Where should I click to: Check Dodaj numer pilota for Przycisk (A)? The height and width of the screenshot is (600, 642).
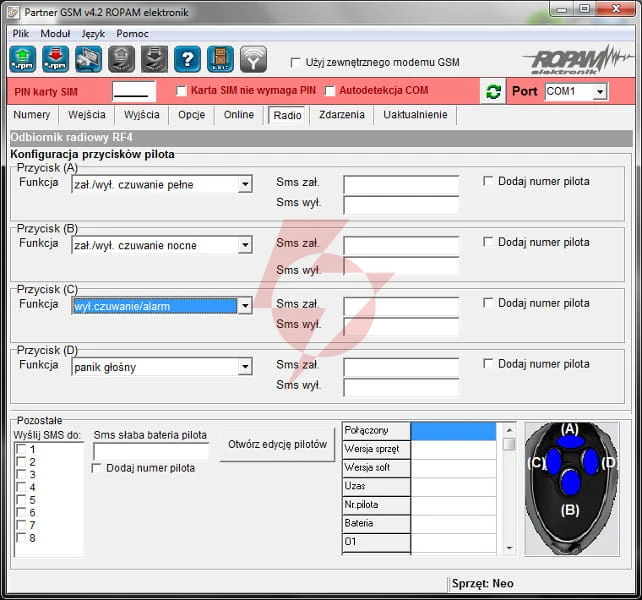(x=488, y=181)
